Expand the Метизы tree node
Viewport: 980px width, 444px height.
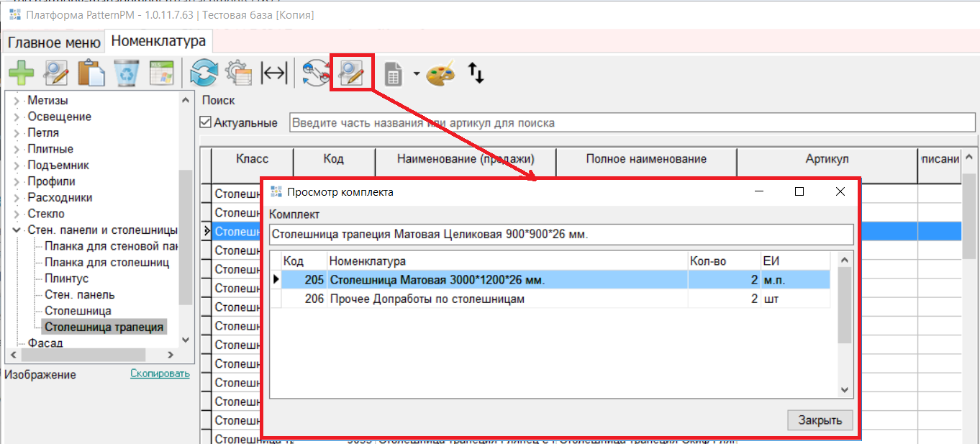16,101
